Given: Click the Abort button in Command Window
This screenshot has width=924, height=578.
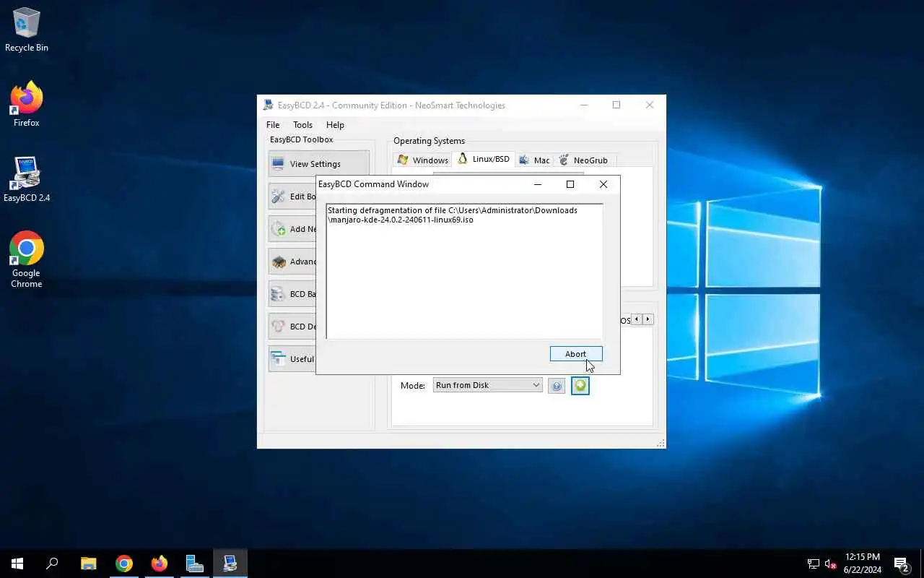Looking at the screenshot, I should (575, 354).
